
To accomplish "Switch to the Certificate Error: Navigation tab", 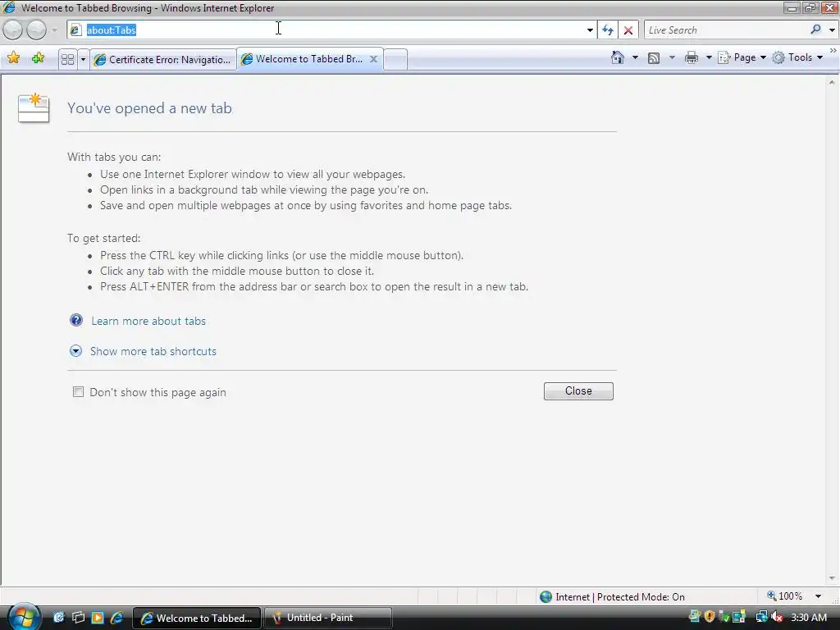I will tap(163, 59).
